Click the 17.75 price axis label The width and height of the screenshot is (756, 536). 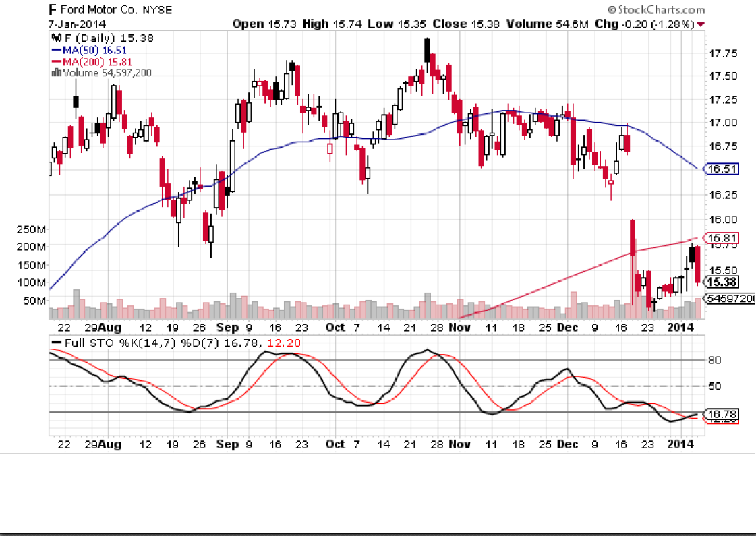(x=723, y=53)
